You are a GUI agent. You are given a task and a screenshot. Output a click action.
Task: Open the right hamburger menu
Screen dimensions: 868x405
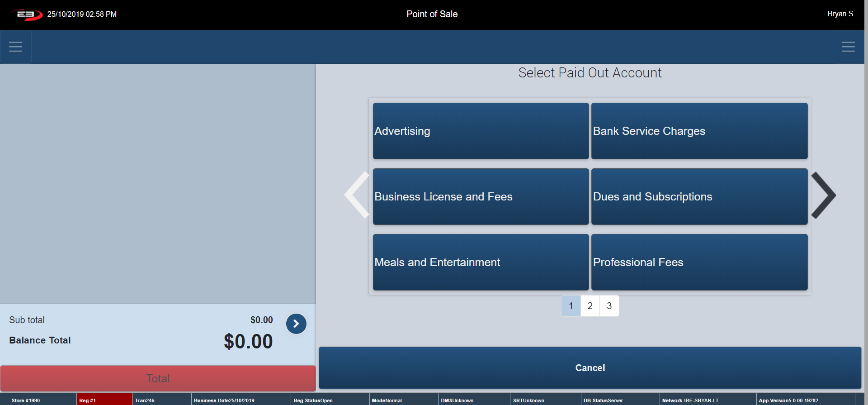[x=848, y=47]
